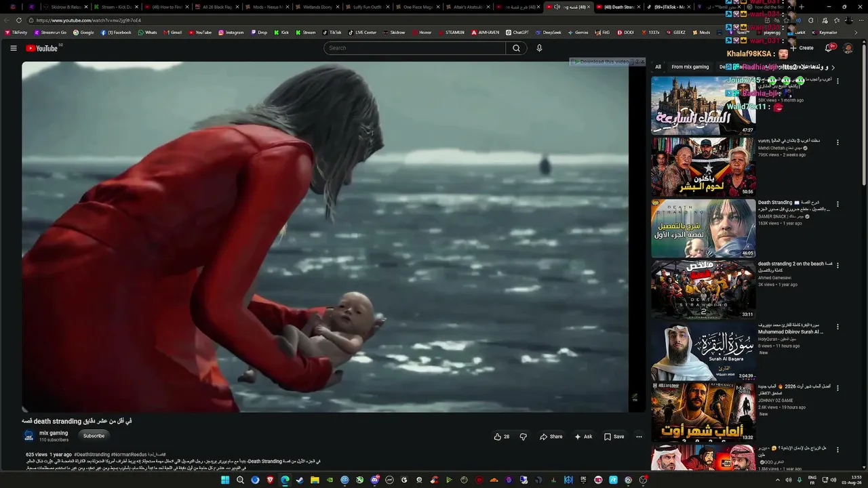Click the Ask button
868x488 pixels.
(x=583, y=436)
